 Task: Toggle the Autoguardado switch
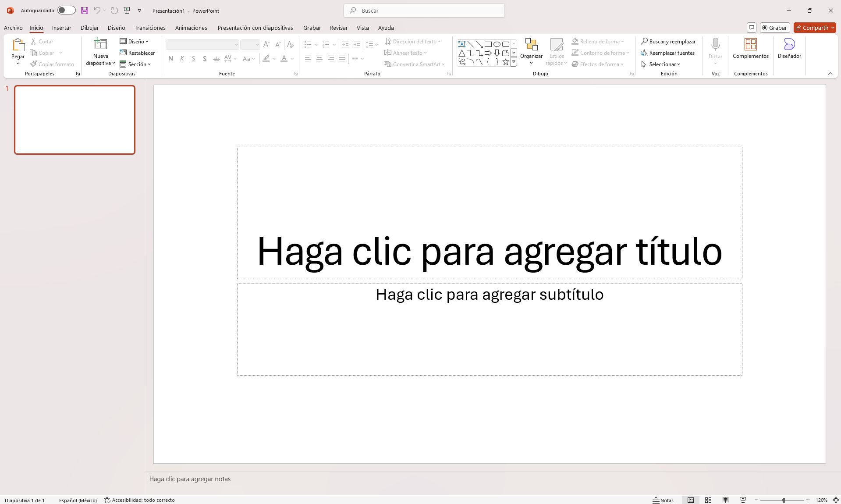[x=66, y=11]
